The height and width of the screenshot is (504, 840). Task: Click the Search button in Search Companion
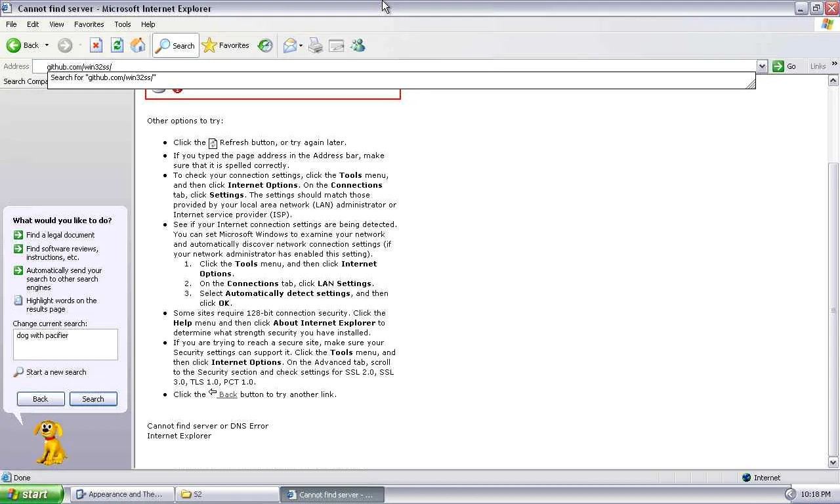pyautogui.click(x=93, y=399)
